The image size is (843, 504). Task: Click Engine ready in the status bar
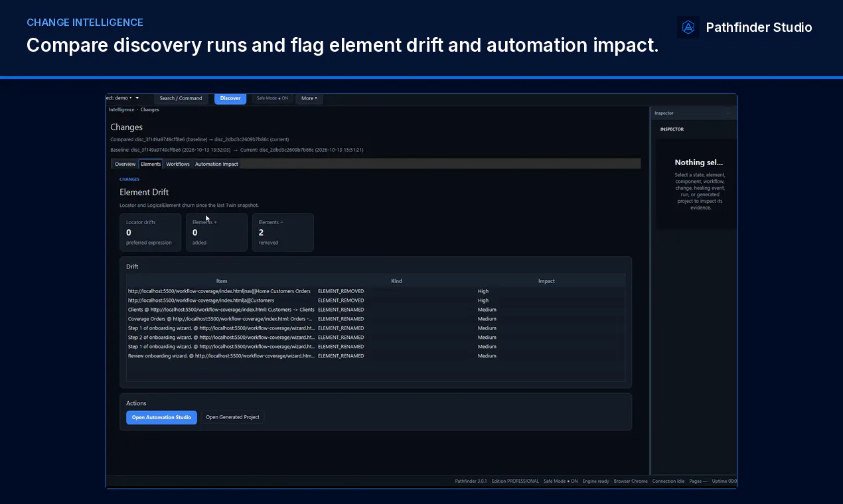tap(596, 481)
